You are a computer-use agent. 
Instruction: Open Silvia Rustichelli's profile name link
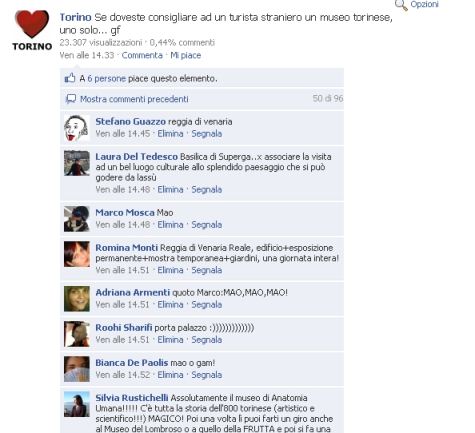coord(132,398)
